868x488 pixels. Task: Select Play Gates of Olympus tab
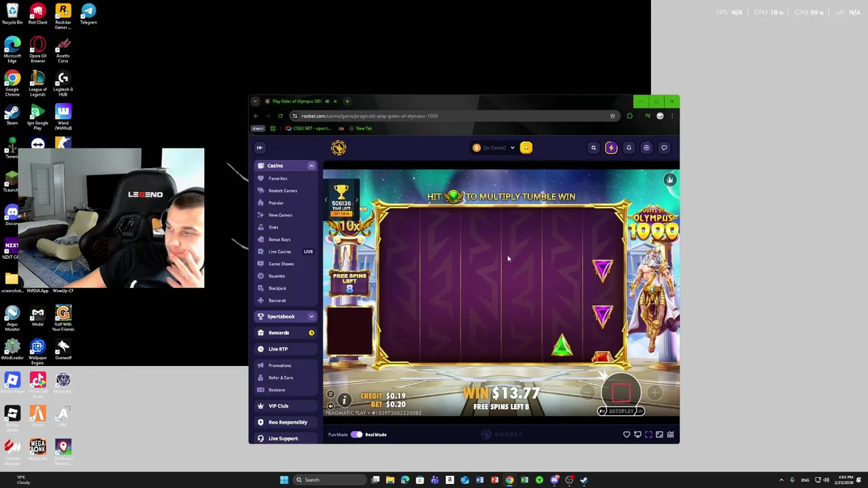297,102
